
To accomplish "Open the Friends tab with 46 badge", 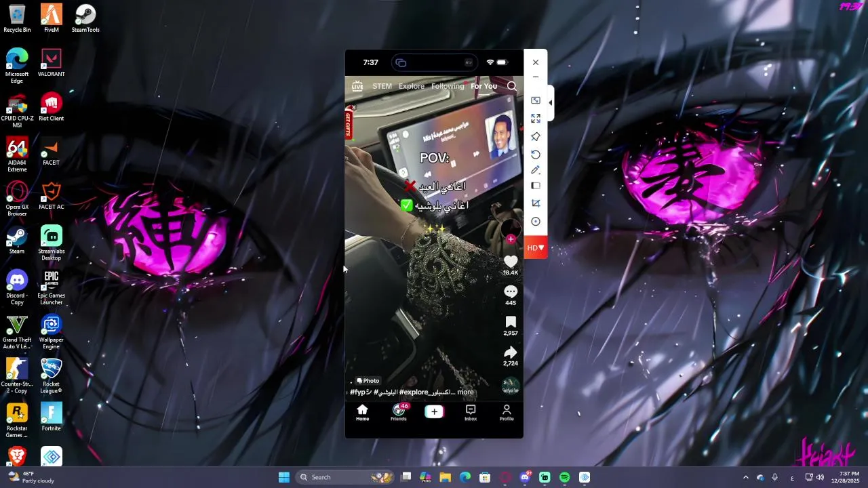I will [x=399, y=413].
